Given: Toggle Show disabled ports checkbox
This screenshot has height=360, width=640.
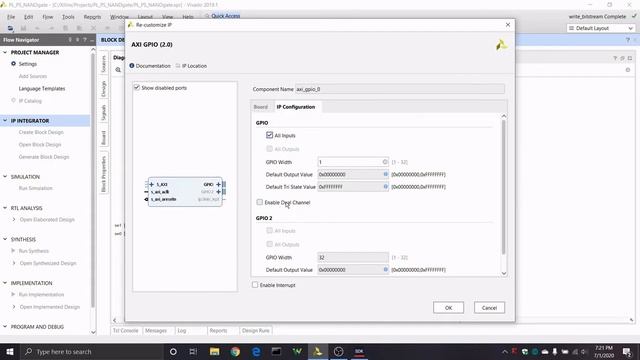Looking at the screenshot, I should 137,87.
